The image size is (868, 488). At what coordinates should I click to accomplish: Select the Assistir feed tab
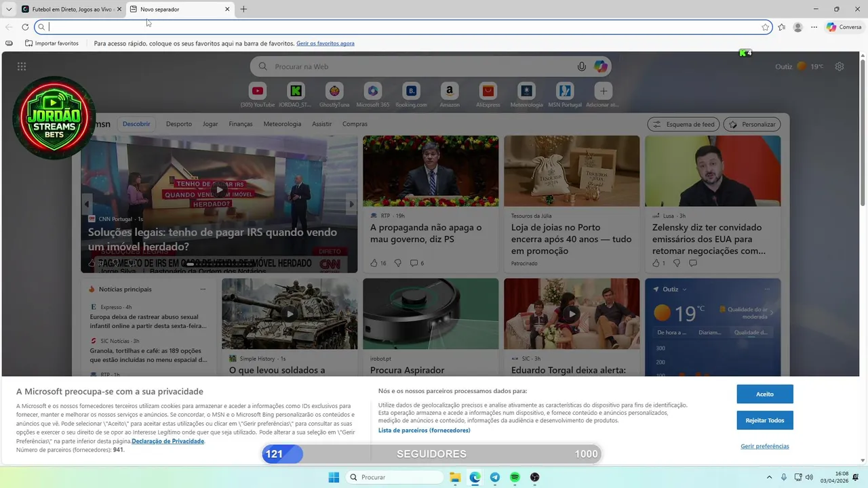click(322, 124)
